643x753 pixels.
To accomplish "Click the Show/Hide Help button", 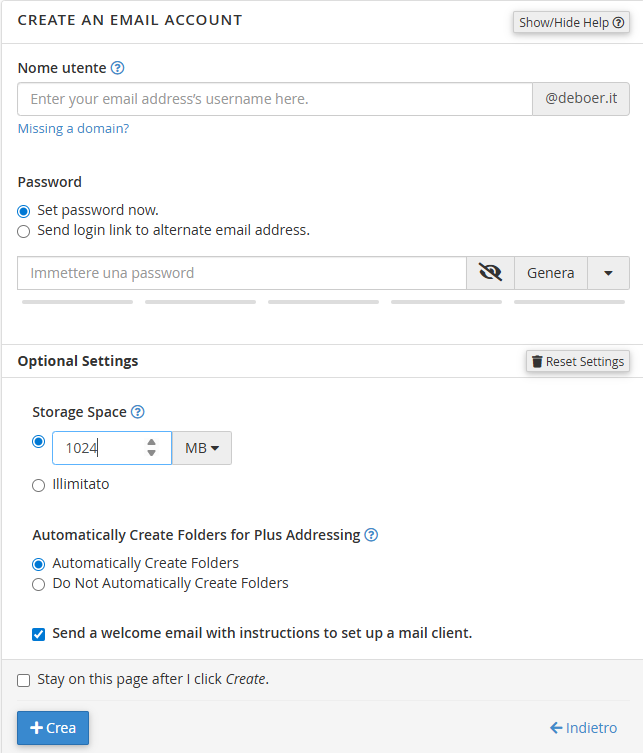I will [x=571, y=22].
